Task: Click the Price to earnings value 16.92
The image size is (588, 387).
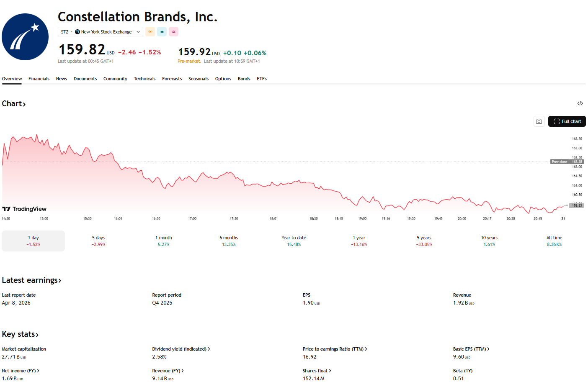Action: coord(309,357)
